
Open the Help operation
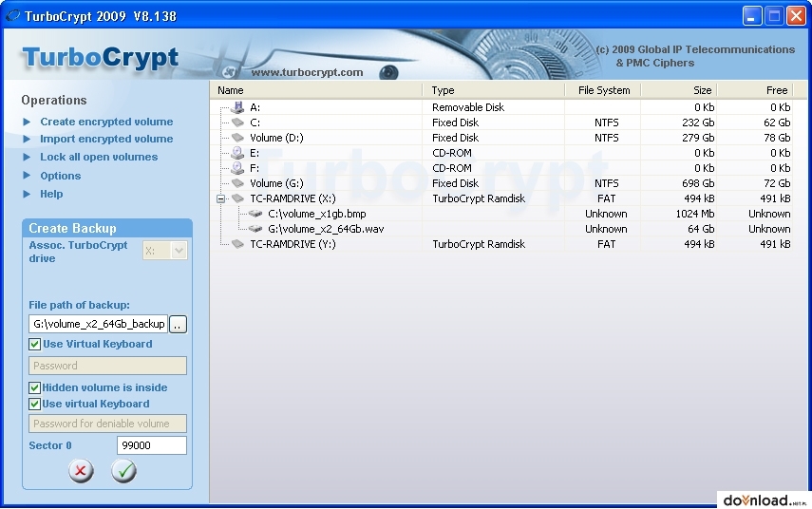pos(51,194)
